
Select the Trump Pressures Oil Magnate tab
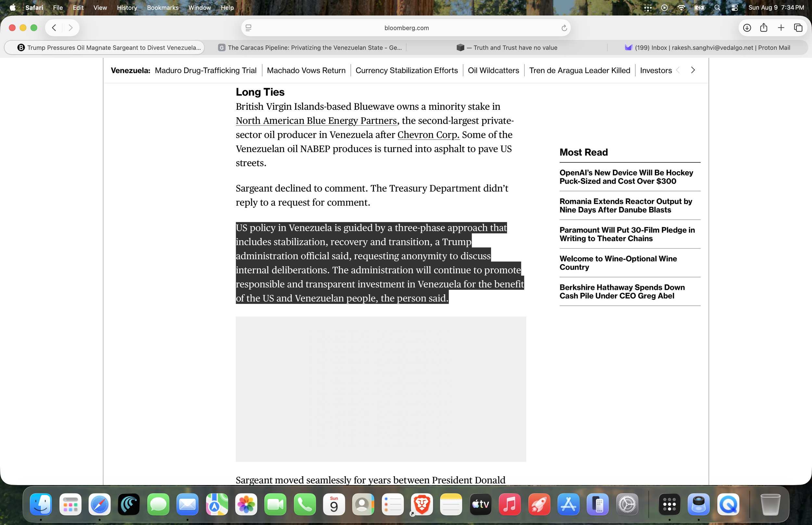[104, 48]
